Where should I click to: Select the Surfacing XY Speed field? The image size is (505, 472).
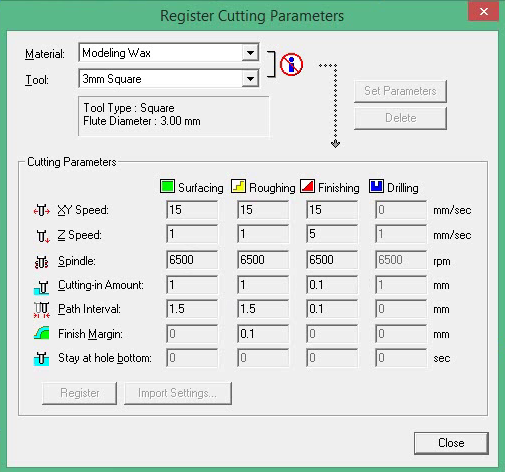tap(192, 210)
